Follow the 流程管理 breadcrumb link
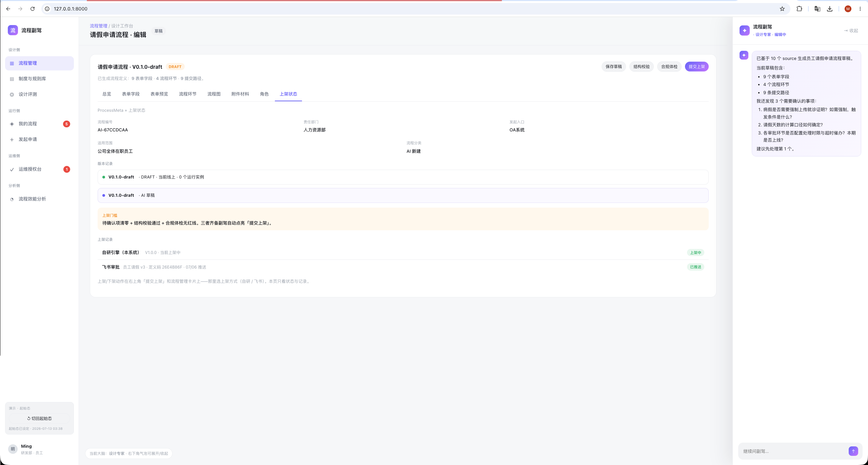The image size is (868, 465). pyautogui.click(x=99, y=26)
